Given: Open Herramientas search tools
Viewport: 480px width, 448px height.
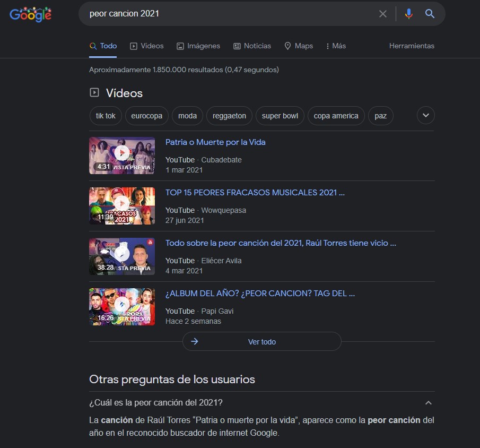Looking at the screenshot, I should click(x=412, y=46).
